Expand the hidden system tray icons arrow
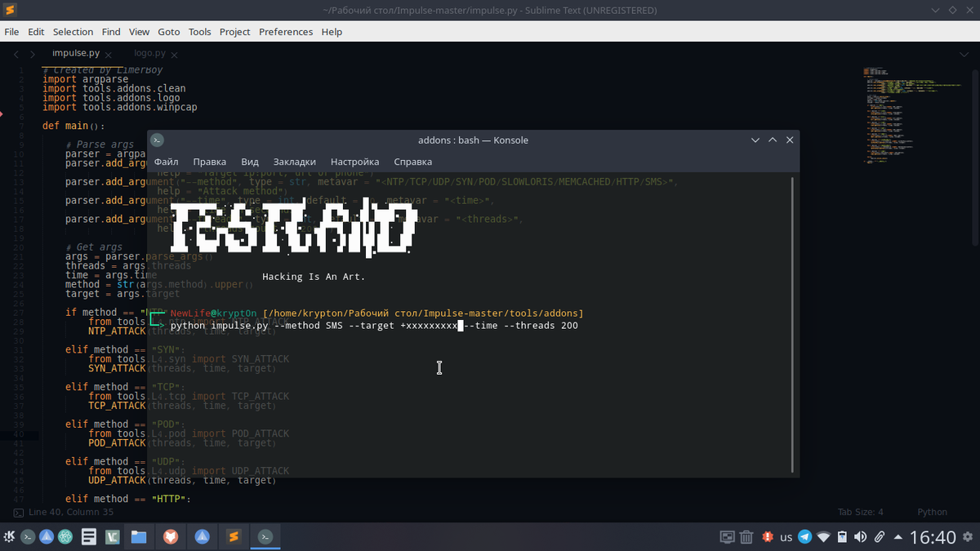Screen dimensions: 980x551 point(898,537)
